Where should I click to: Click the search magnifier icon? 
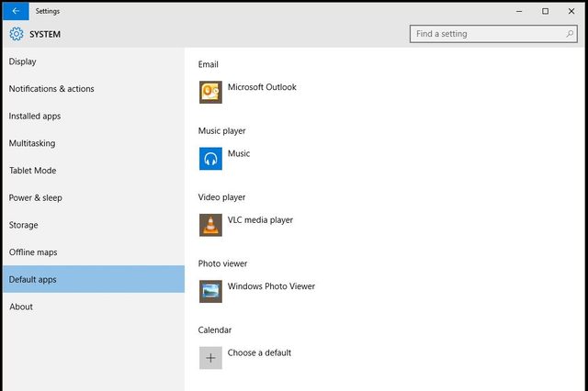click(570, 34)
